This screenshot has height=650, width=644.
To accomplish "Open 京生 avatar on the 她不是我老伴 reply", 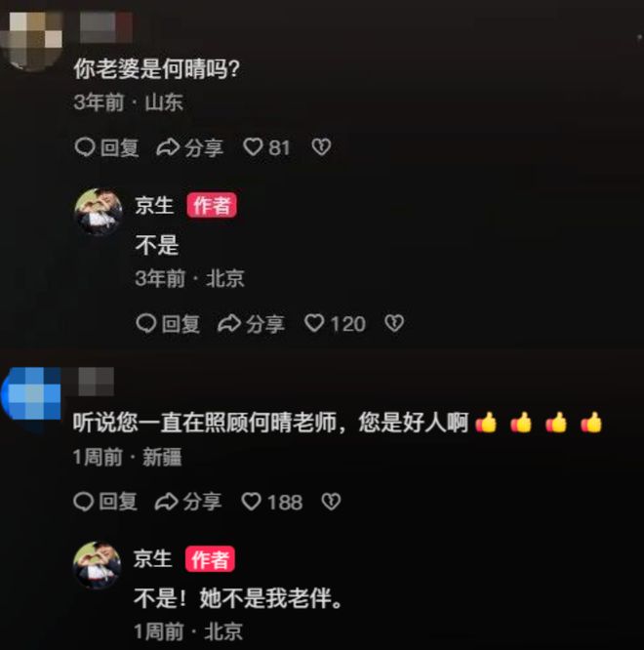I will click(97, 565).
